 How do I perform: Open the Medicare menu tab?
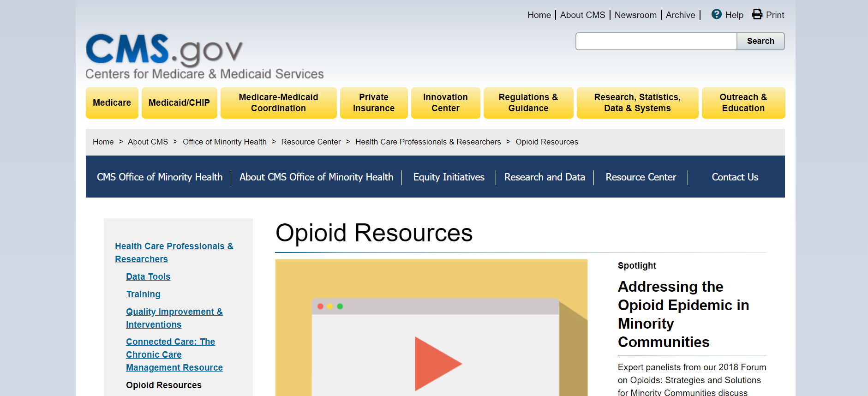(x=112, y=103)
